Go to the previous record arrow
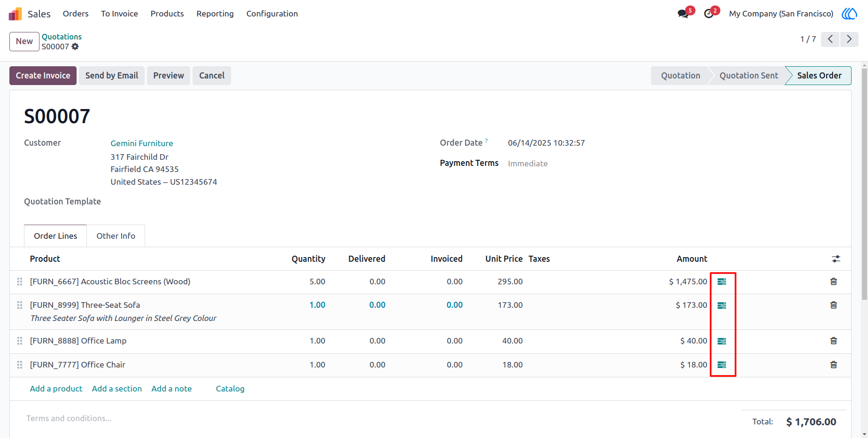Viewport: 868px width, 438px height. pyautogui.click(x=830, y=39)
